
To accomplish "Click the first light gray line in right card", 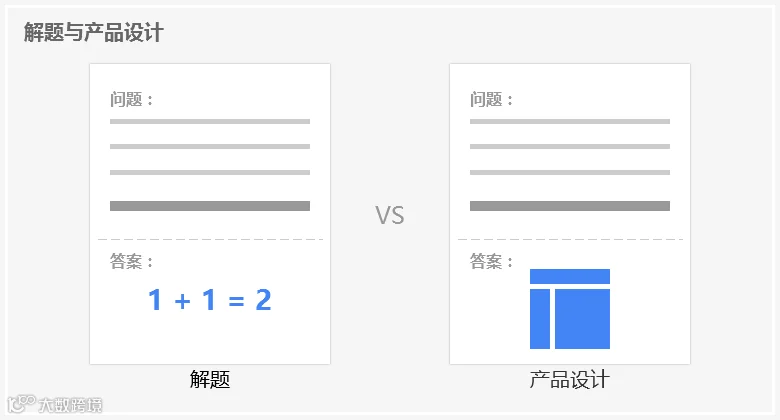I will [570, 121].
